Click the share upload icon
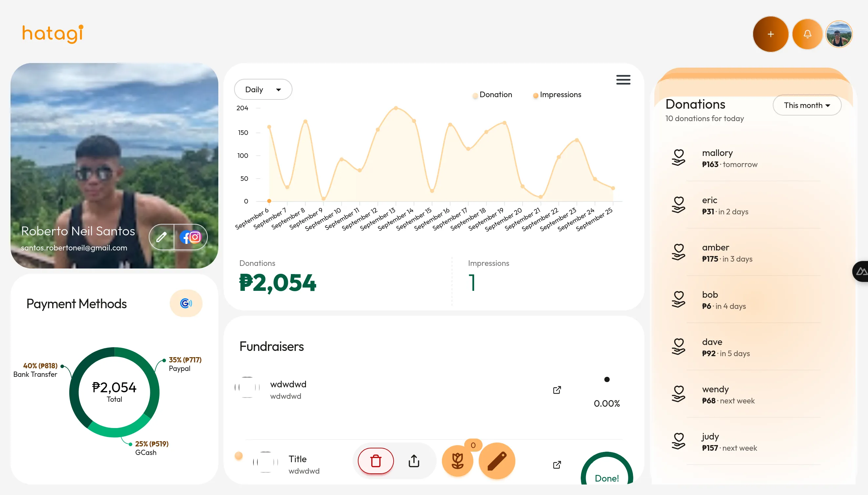The image size is (868, 495). pyautogui.click(x=414, y=461)
